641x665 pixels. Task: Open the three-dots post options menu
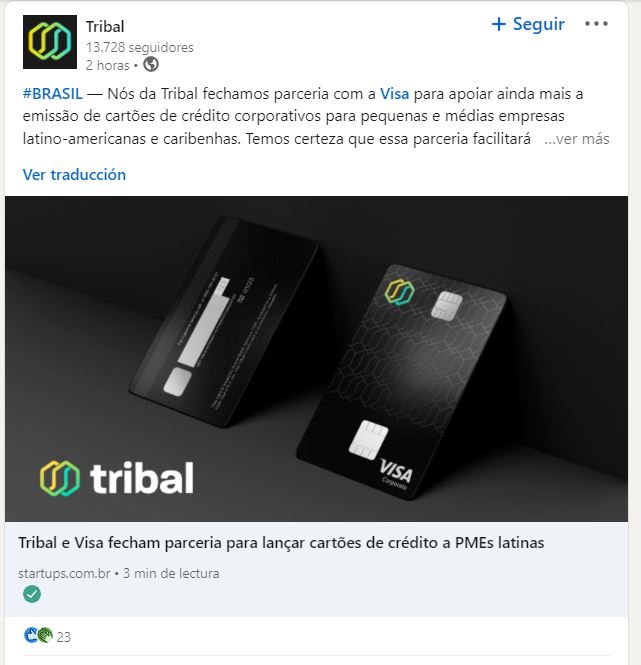pos(596,24)
